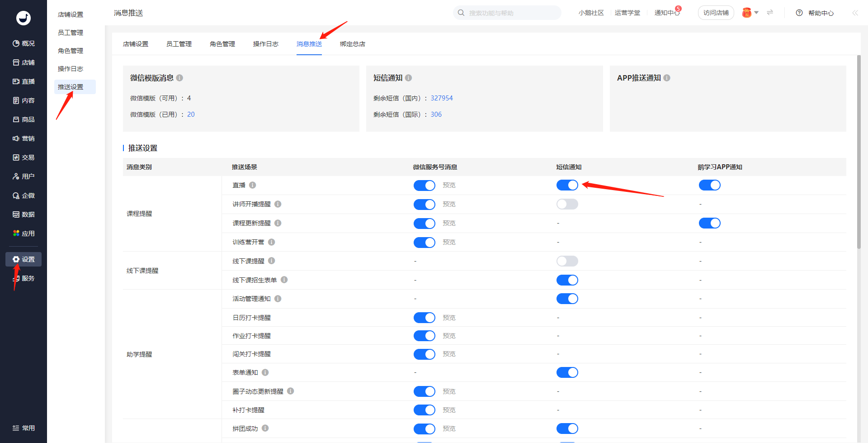Toggle SMS for 活动管理通知
This screenshot has height=443, width=868.
click(x=567, y=299)
